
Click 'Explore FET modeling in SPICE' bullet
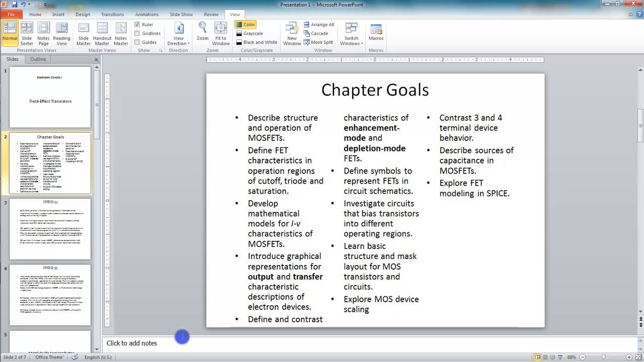474,188
